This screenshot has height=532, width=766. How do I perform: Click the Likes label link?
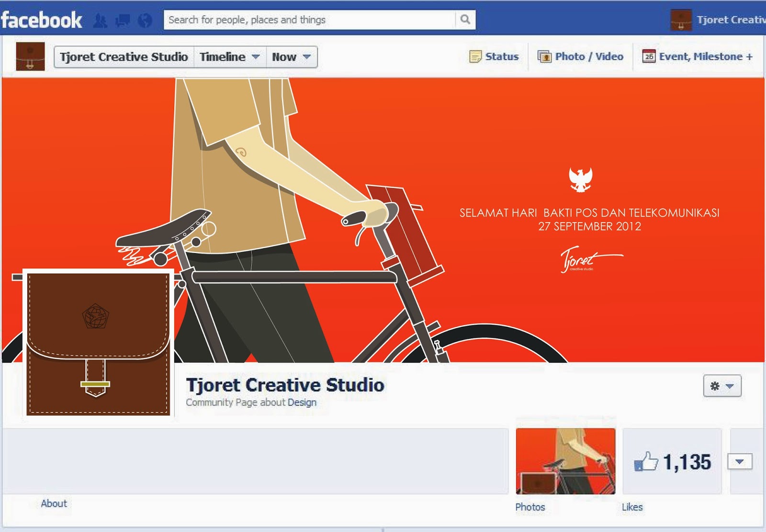pos(632,507)
